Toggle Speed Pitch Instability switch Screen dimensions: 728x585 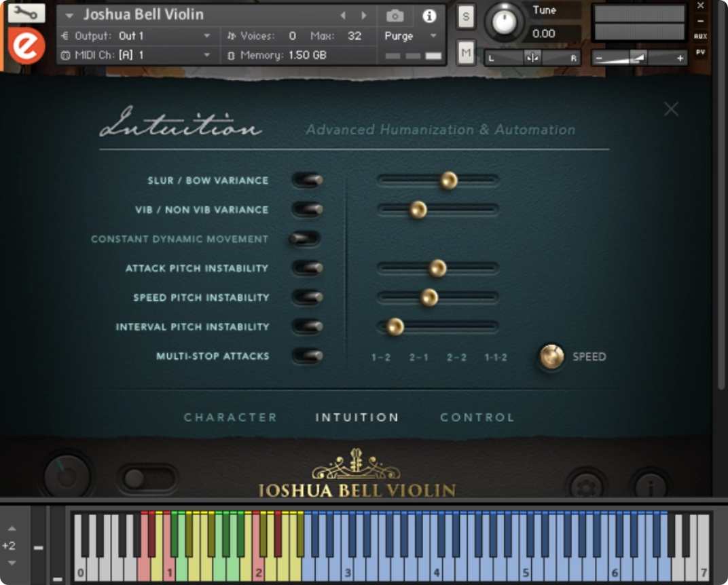[308, 297]
